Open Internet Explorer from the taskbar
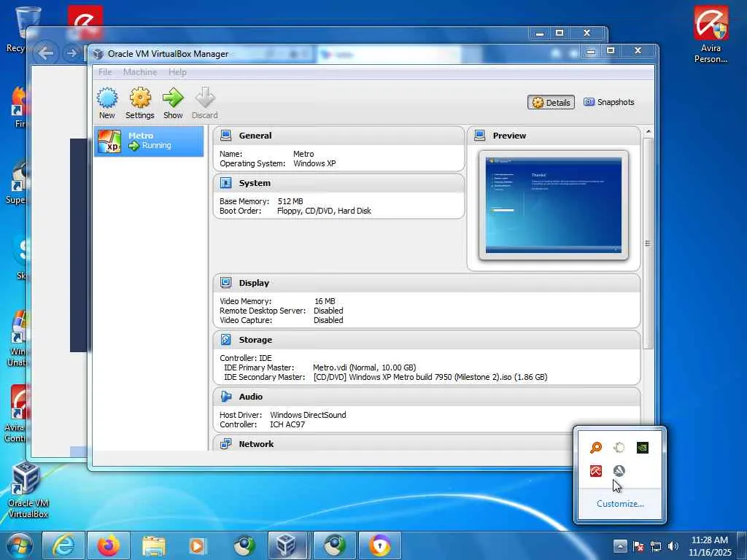 [x=63, y=545]
